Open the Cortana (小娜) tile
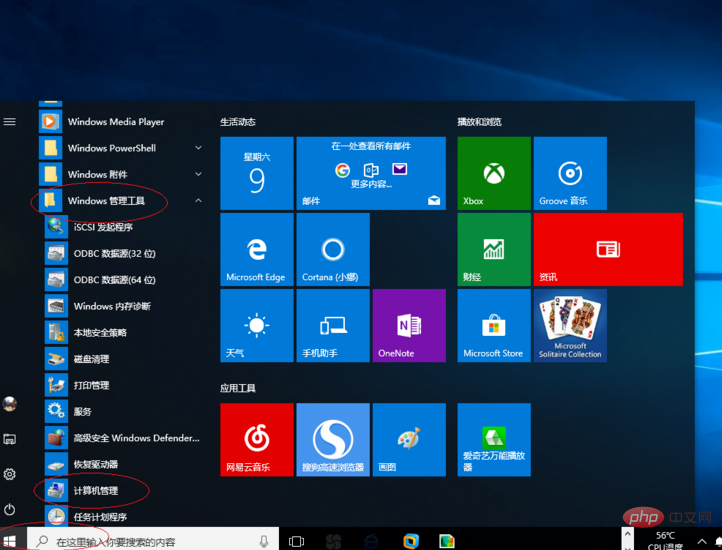This screenshot has width=722, height=550. pos(333,249)
